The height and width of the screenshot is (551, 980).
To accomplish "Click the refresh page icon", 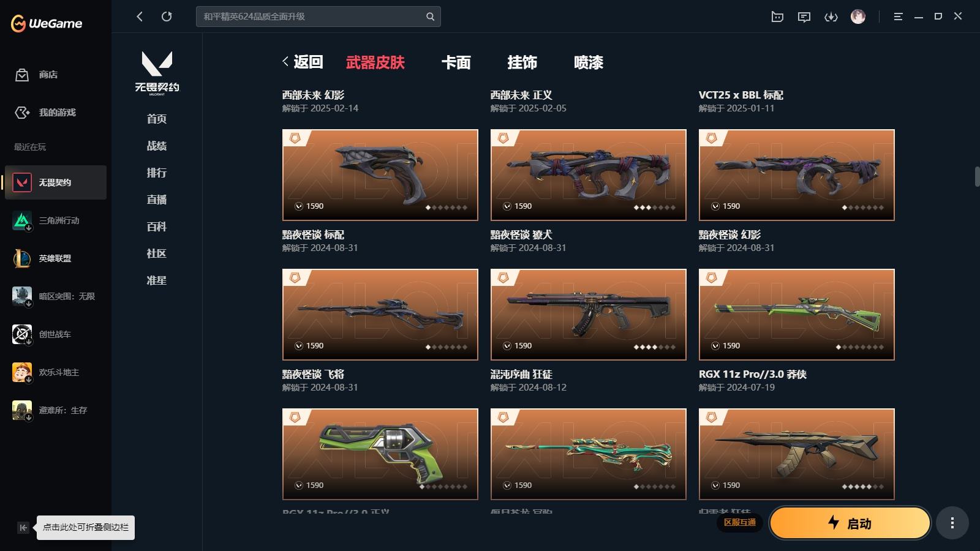I will pos(167,17).
